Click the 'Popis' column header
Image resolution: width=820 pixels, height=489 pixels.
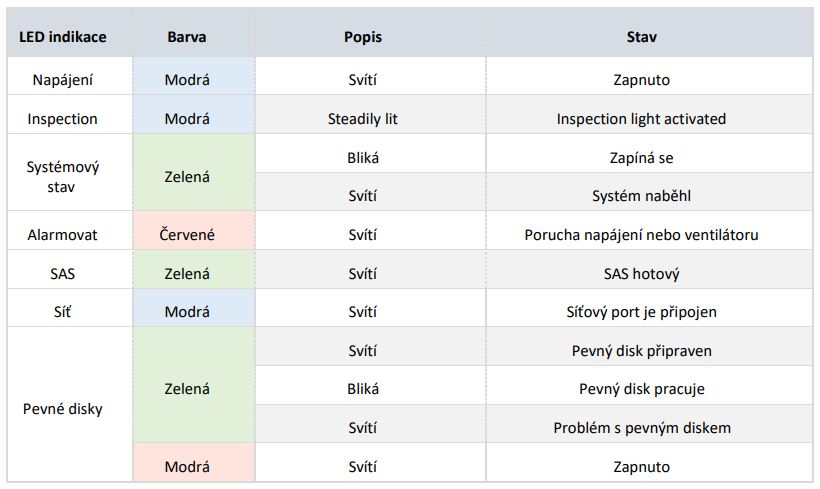pos(362,37)
